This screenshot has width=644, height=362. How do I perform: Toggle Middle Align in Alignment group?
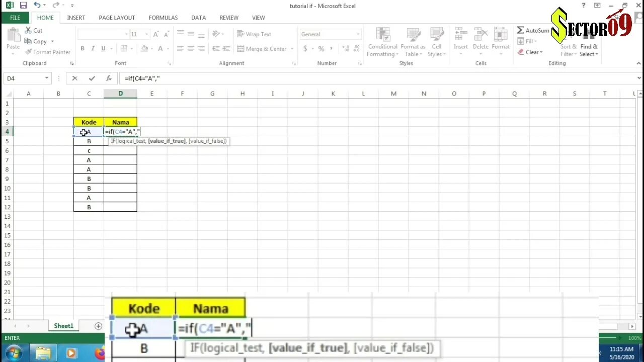[x=191, y=34]
